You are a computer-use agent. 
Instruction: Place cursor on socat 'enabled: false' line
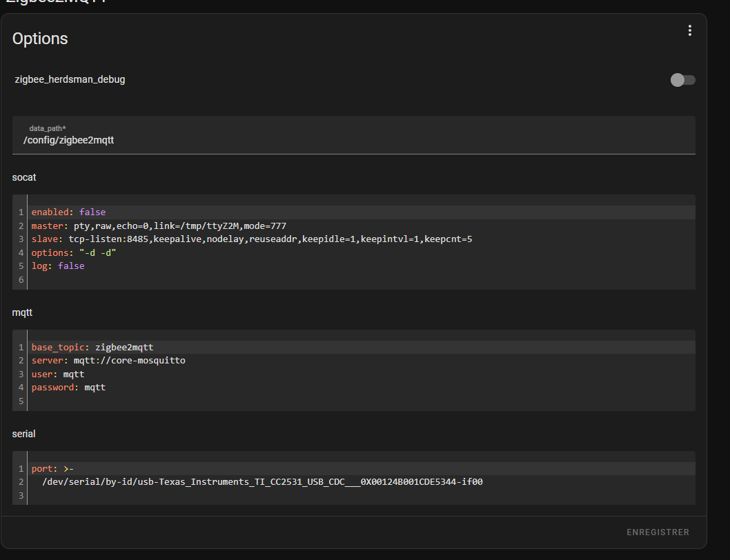click(68, 212)
